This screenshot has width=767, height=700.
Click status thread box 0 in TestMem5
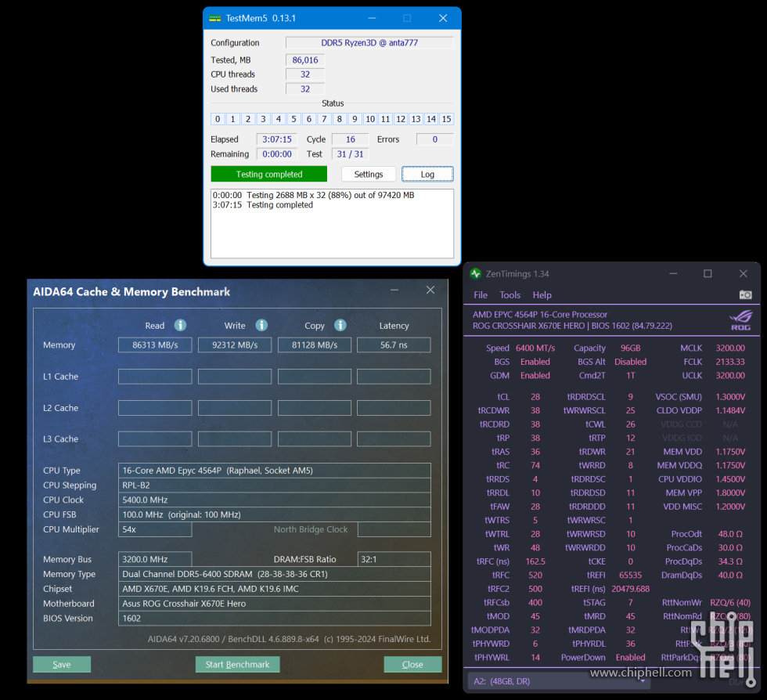point(218,119)
